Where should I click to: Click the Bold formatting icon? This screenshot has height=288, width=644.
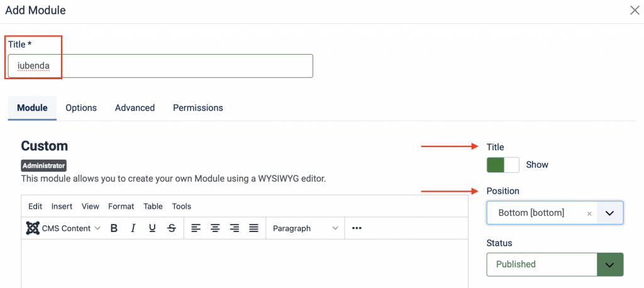(114, 228)
